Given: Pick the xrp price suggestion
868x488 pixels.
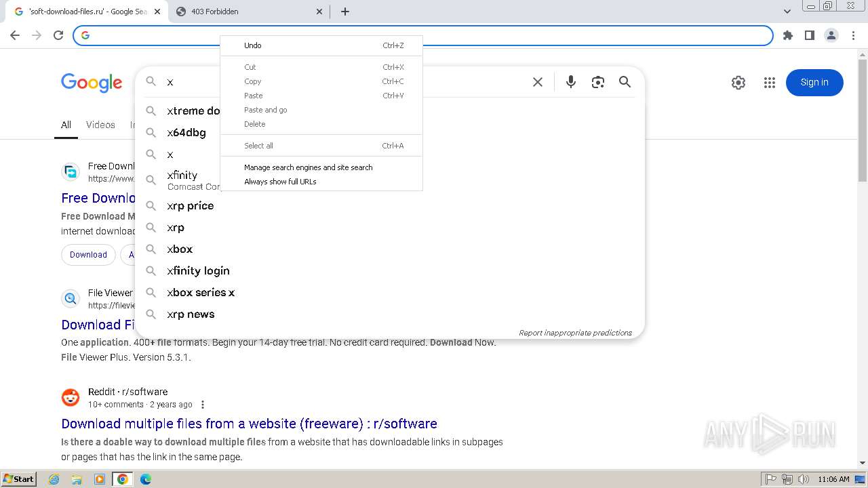Looking at the screenshot, I should click(390, 206).
